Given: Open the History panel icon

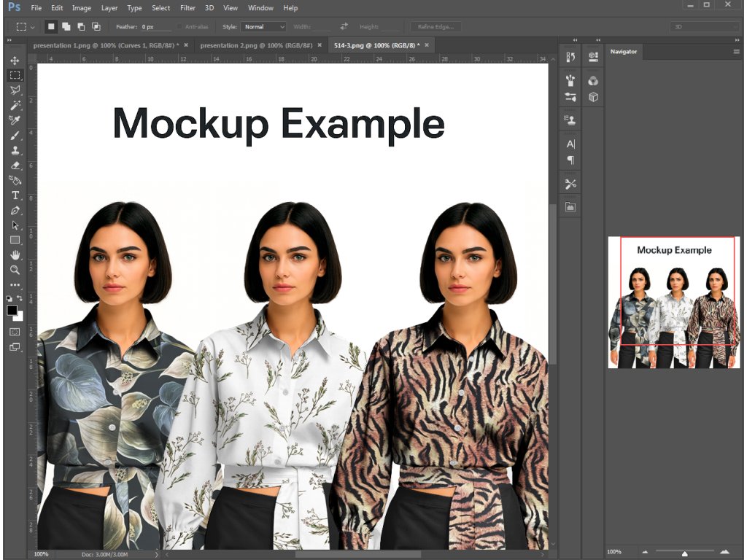Looking at the screenshot, I should point(570,56).
